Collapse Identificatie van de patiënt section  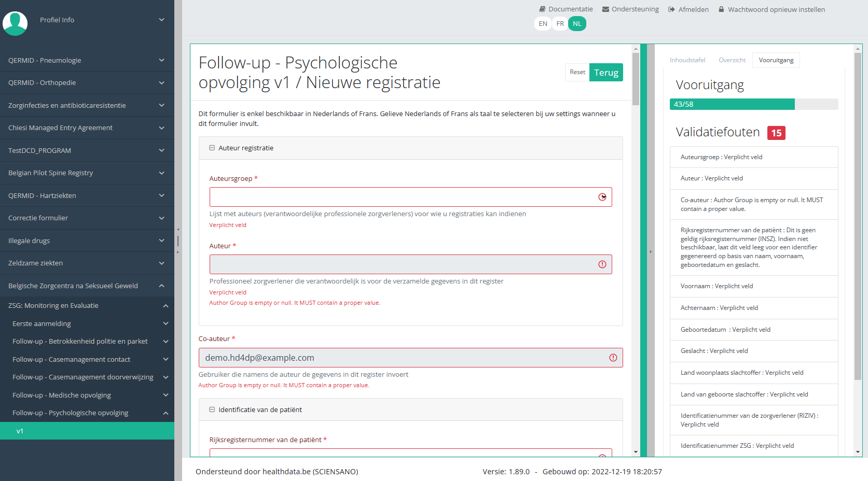pyautogui.click(x=212, y=409)
